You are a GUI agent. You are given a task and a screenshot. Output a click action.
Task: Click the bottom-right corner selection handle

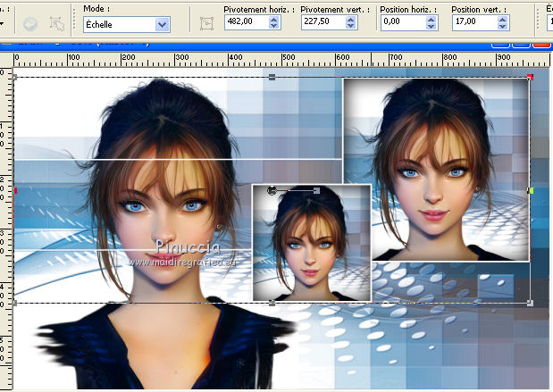(530, 303)
